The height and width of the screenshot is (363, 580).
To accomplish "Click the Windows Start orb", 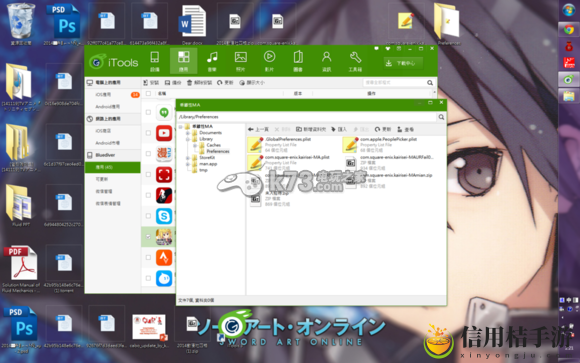I will [569, 10].
